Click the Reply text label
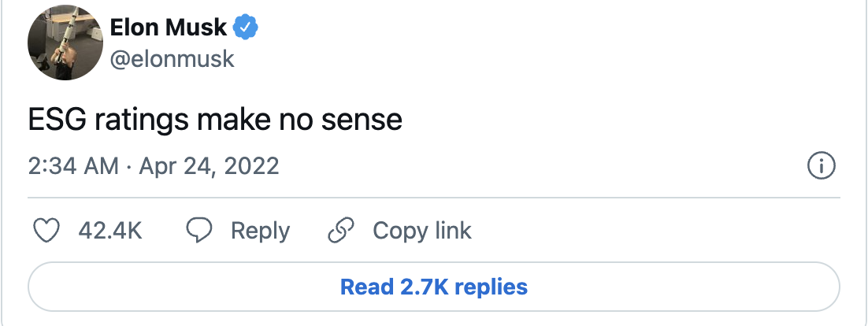This screenshot has height=326, width=868. 260,231
